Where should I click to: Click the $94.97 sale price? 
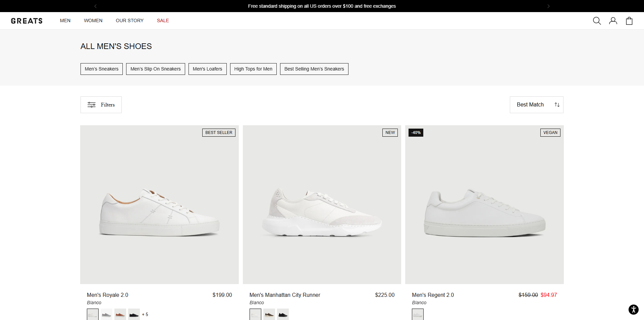pos(549,295)
